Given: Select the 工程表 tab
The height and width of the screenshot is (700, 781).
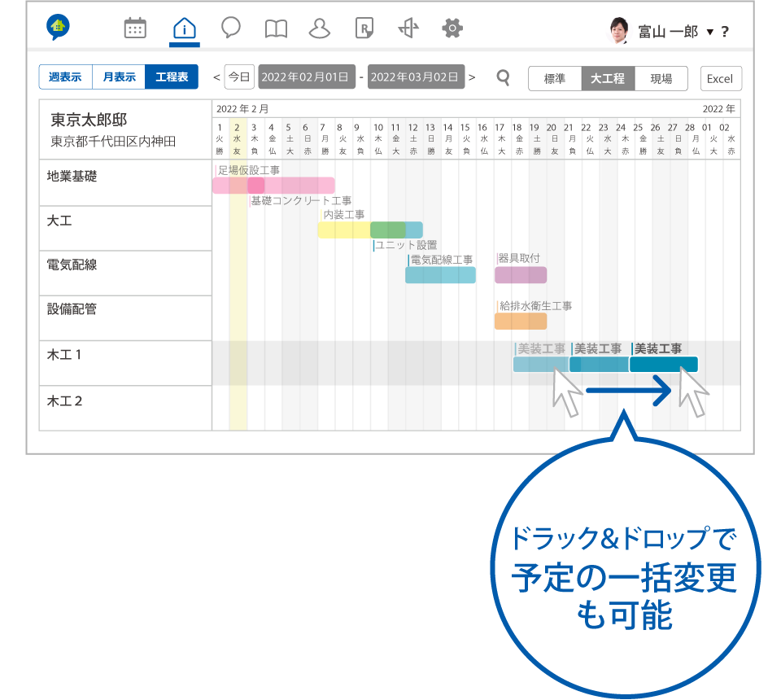Looking at the screenshot, I should (x=172, y=77).
